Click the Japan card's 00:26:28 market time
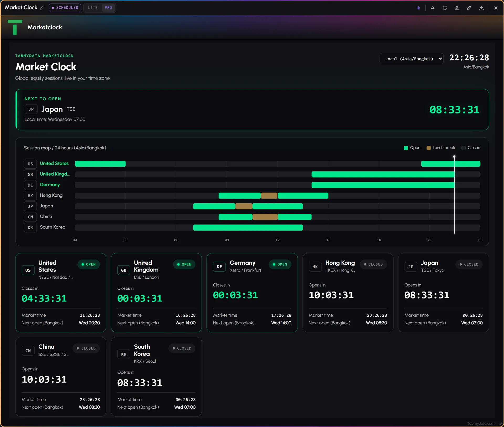 [472, 315]
